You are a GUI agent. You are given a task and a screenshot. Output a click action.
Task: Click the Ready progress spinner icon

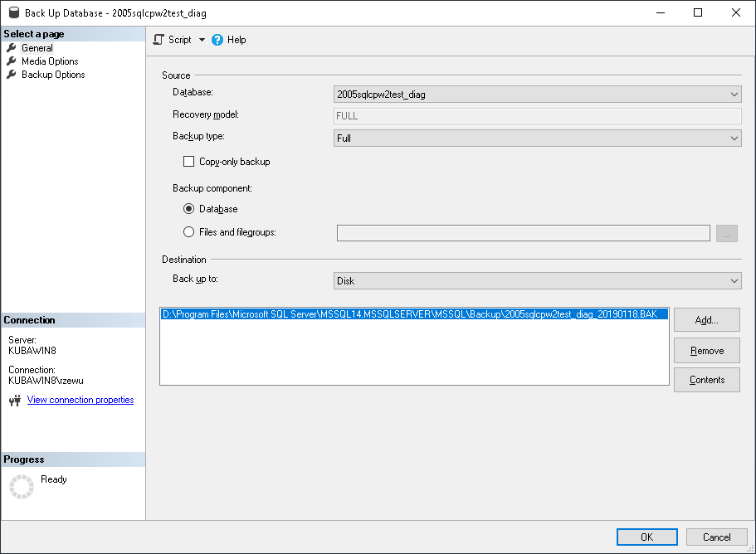[22, 487]
